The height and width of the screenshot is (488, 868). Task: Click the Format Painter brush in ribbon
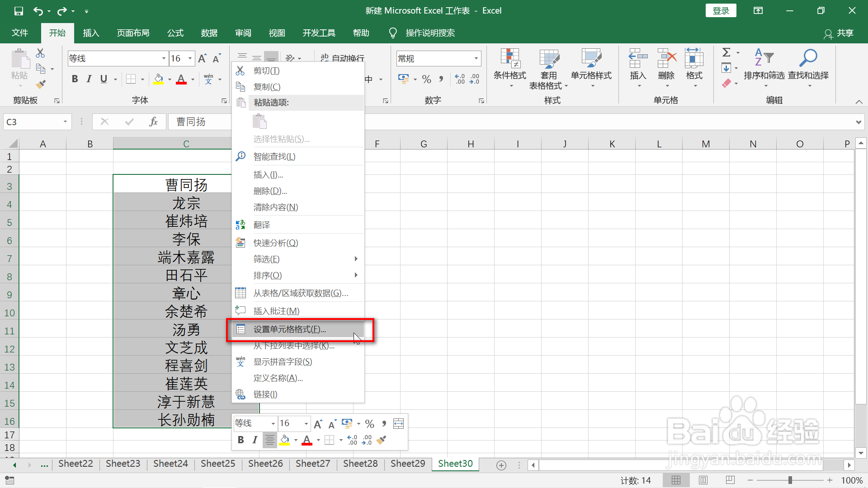(x=41, y=84)
